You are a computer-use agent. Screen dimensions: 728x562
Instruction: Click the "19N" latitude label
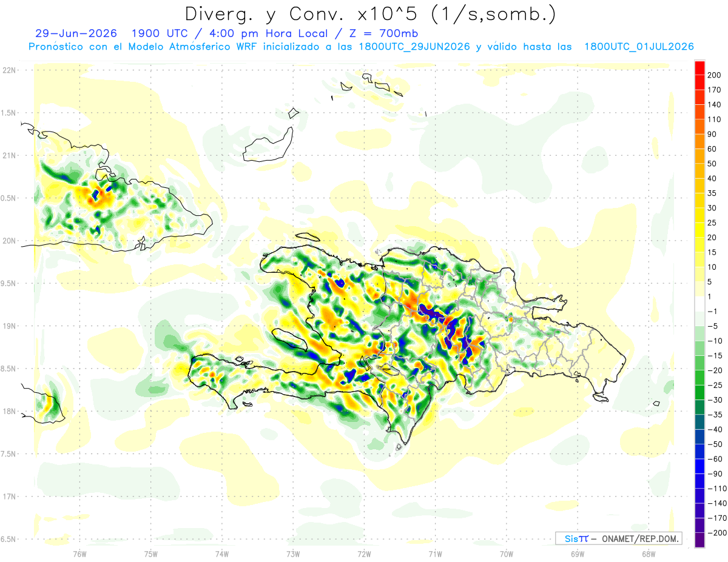tap(9, 326)
